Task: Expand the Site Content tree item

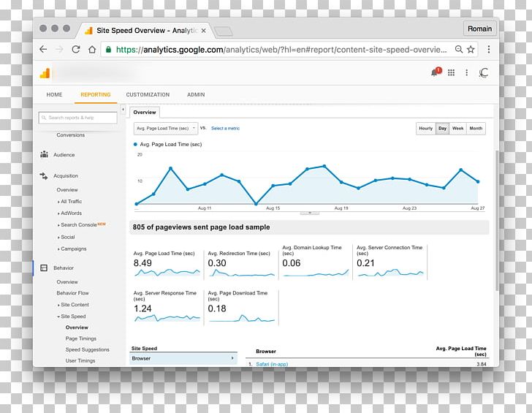Action: (74, 305)
